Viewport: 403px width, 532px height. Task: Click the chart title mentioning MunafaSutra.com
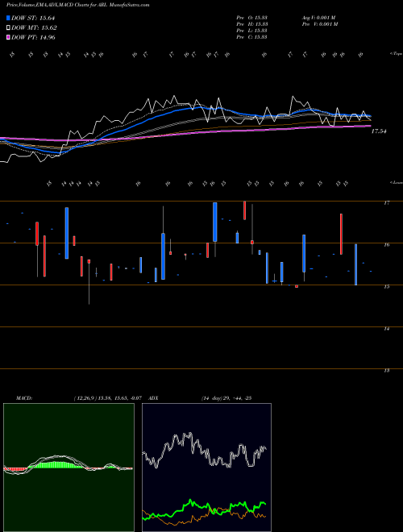click(x=77, y=5)
